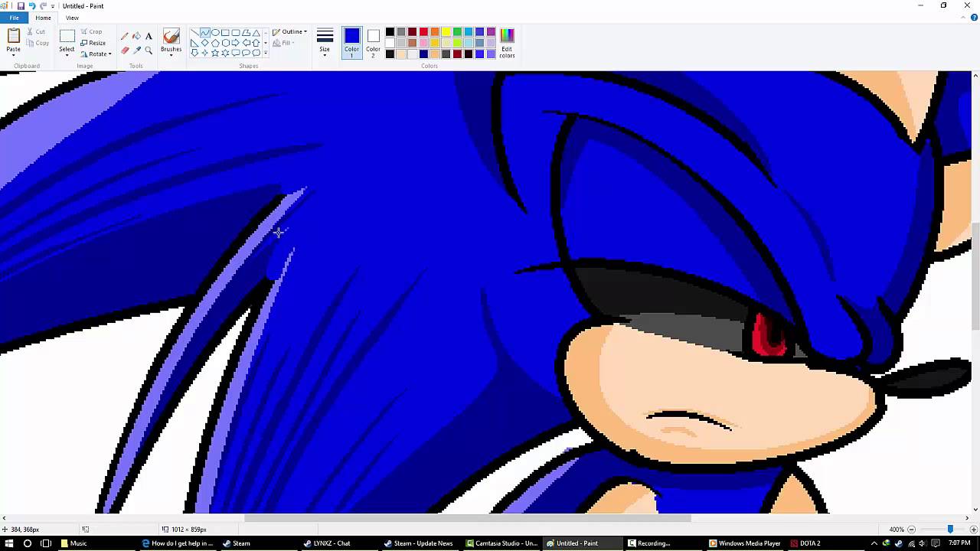Screen dimensions: 980x551
Task: Open Customize Quick Access Toolbar arrow
Action: [x=53, y=6]
